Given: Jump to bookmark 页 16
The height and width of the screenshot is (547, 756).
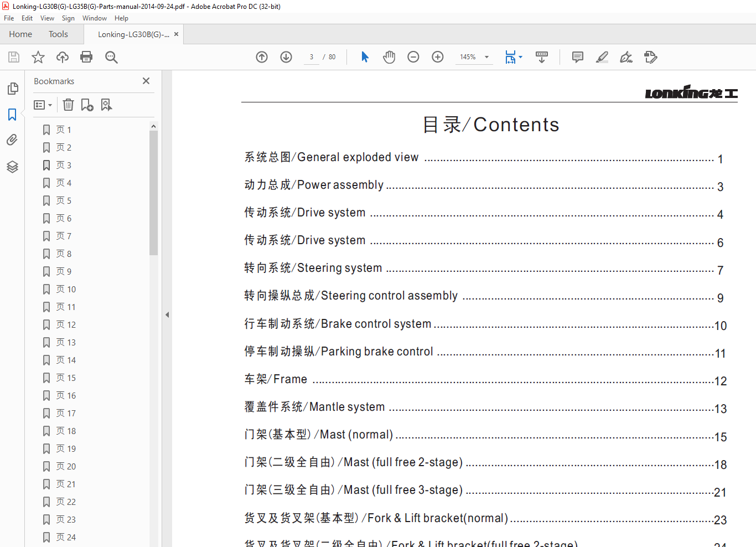Looking at the screenshot, I should (66, 395).
